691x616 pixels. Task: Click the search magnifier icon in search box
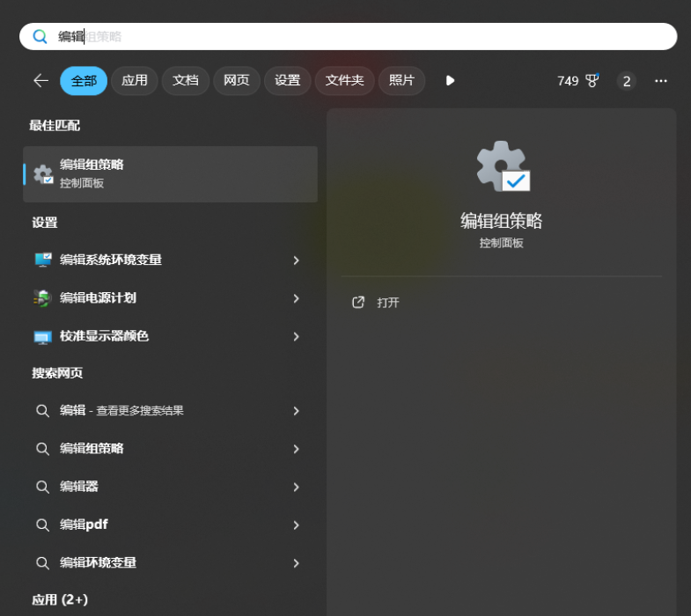pyautogui.click(x=40, y=37)
